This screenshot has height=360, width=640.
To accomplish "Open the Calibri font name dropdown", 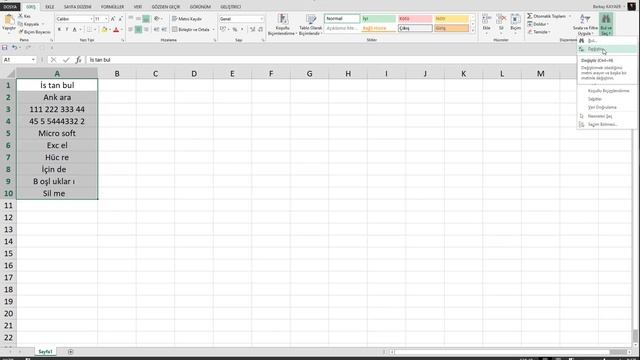I will tap(91, 19).
